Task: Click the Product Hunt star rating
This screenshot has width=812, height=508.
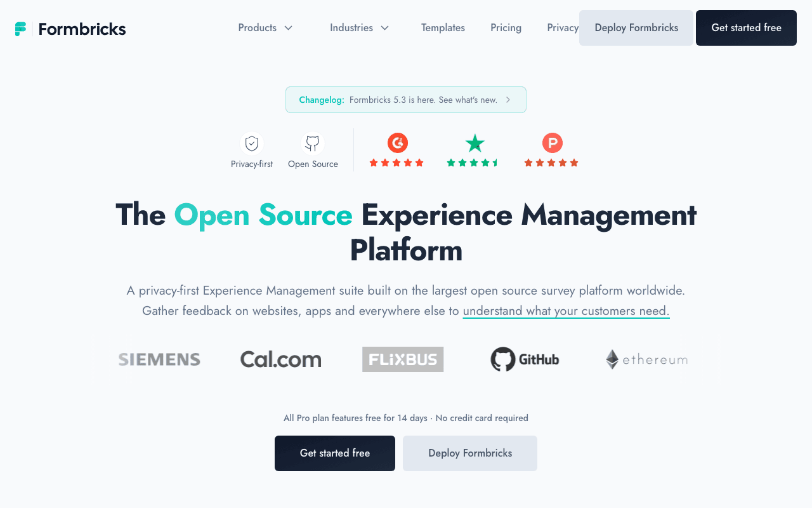Action: pyautogui.click(x=551, y=163)
